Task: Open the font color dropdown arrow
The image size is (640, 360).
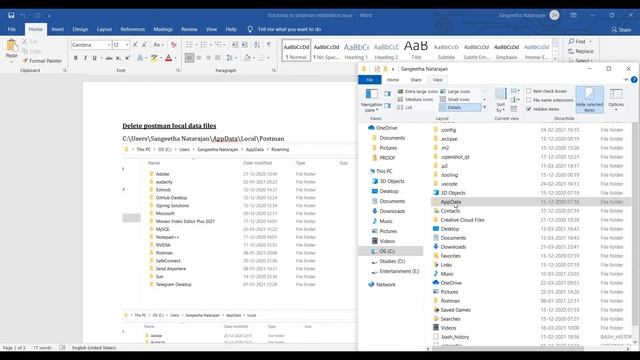Action: (175, 58)
